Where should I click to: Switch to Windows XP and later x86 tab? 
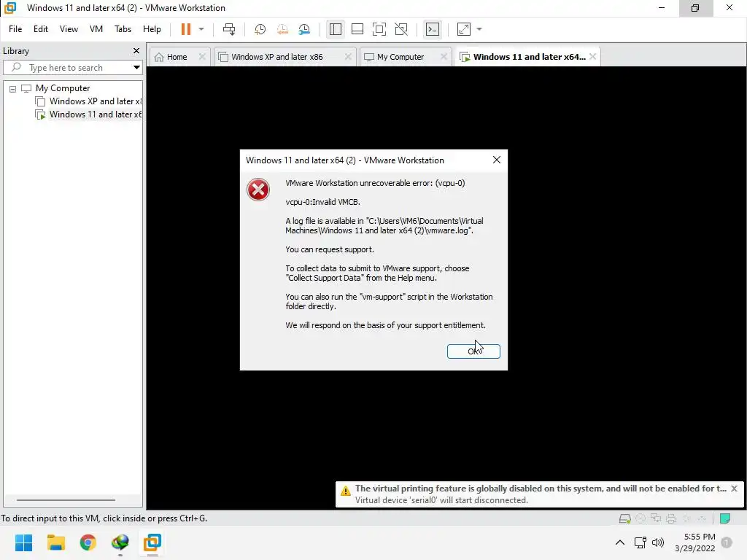point(276,57)
